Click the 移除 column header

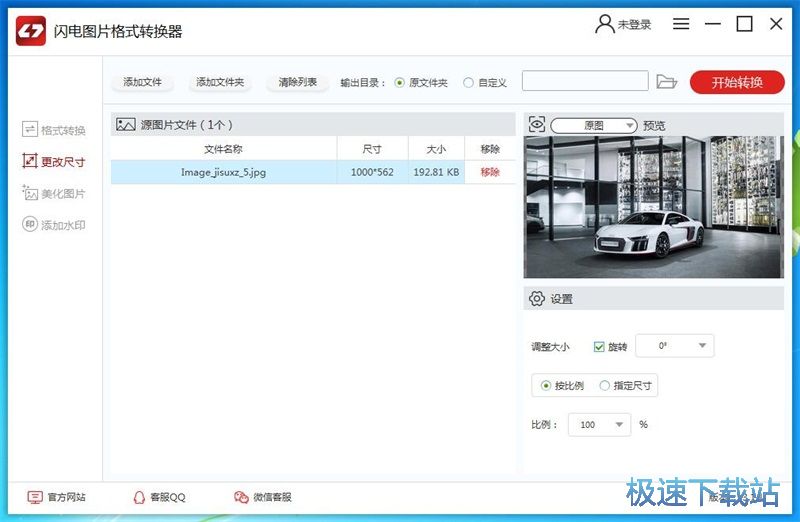[x=490, y=149]
